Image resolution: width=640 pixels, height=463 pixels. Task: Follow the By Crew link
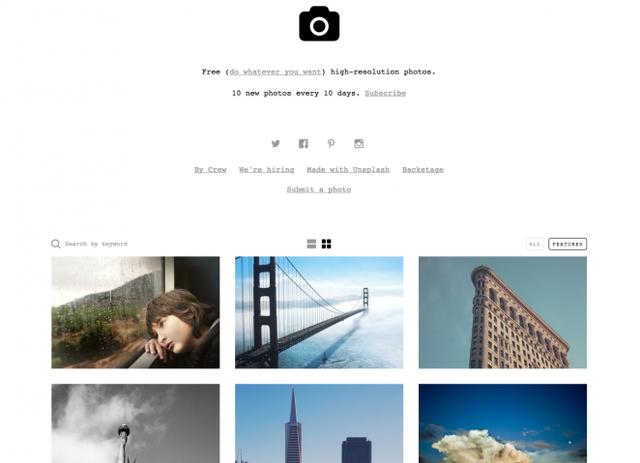pyautogui.click(x=210, y=169)
